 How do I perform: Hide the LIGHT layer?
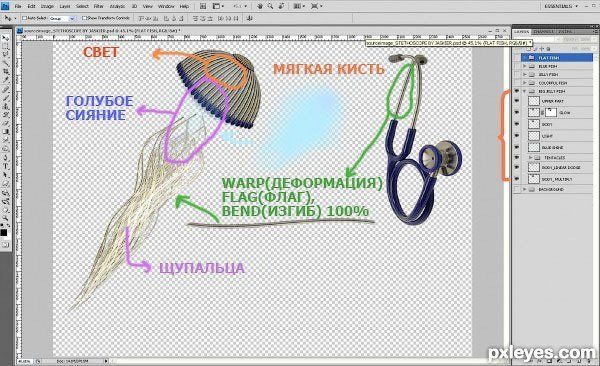[x=517, y=136]
